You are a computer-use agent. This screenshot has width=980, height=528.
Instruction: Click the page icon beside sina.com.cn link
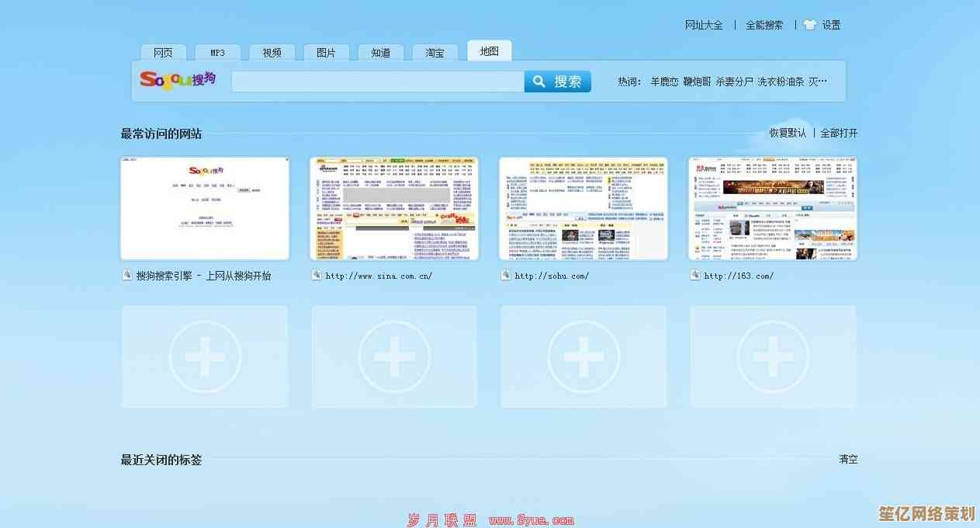317,275
